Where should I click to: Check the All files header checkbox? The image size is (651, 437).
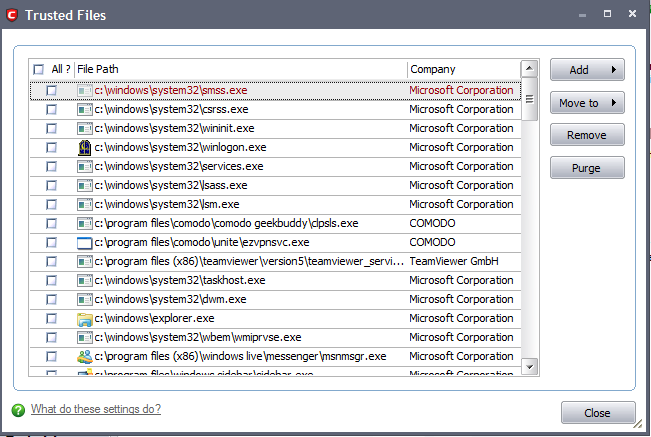click(39, 69)
